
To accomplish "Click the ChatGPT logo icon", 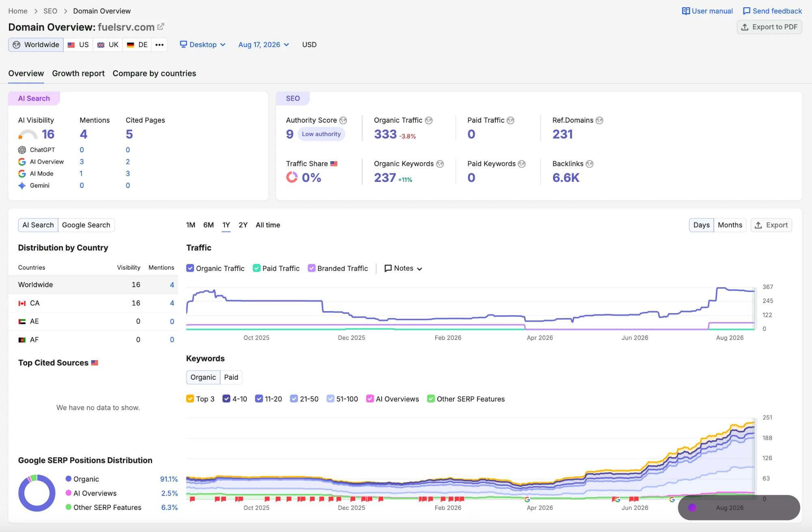I will point(22,150).
